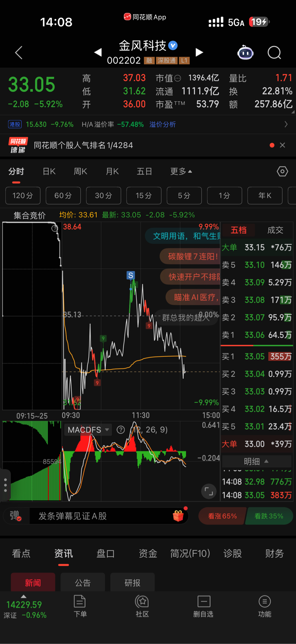Open call auction help question icon
This screenshot has height=644, width=296.
[55, 228]
